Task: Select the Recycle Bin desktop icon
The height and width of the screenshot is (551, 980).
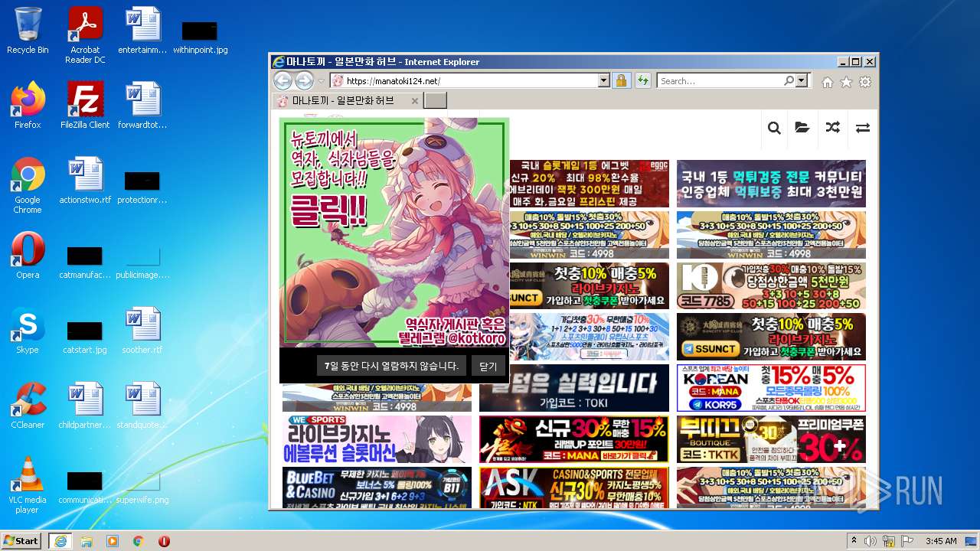Action: pos(28,31)
